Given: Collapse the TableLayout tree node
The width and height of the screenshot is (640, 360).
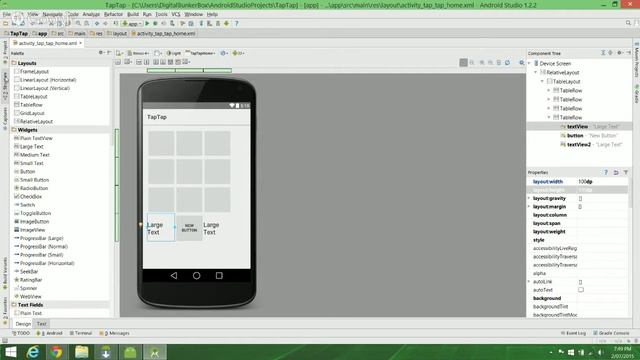Looking at the screenshot, I should point(542,82).
